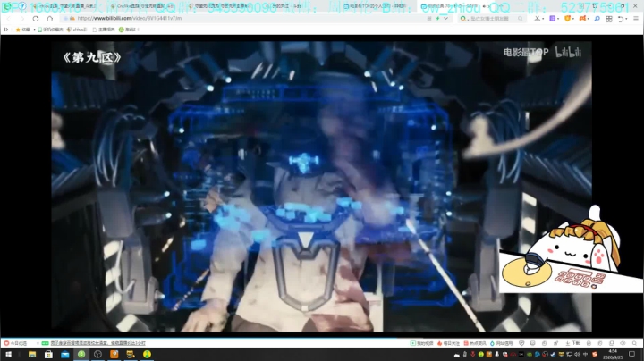The image size is (644, 361).
Task: Expand the screenshot tool dropdown arrow
Action: pyautogui.click(x=543, y=19)
